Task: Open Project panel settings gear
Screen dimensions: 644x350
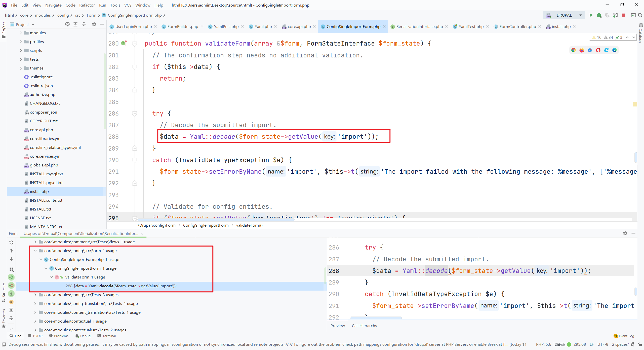Action: (94, 24)
